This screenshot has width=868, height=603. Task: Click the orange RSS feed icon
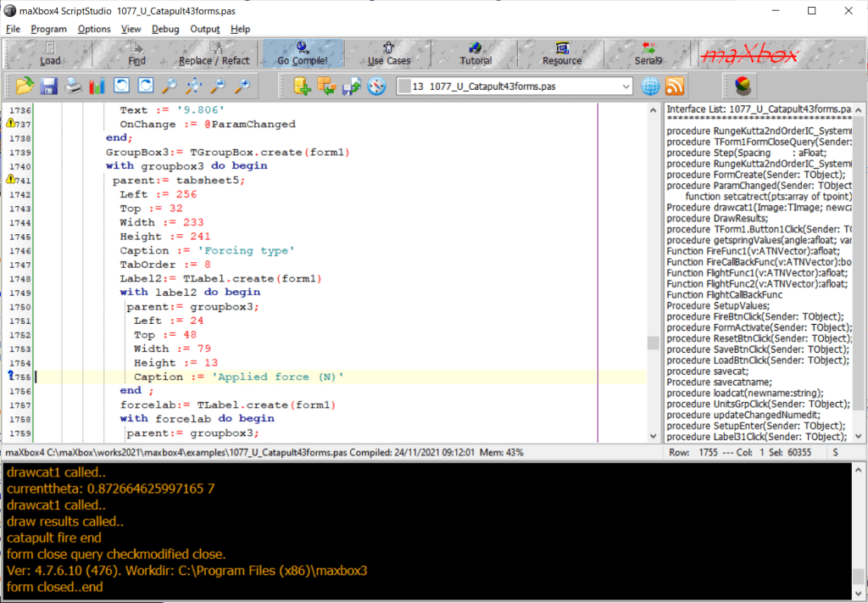pyautogui.click(x=676, y=86)
